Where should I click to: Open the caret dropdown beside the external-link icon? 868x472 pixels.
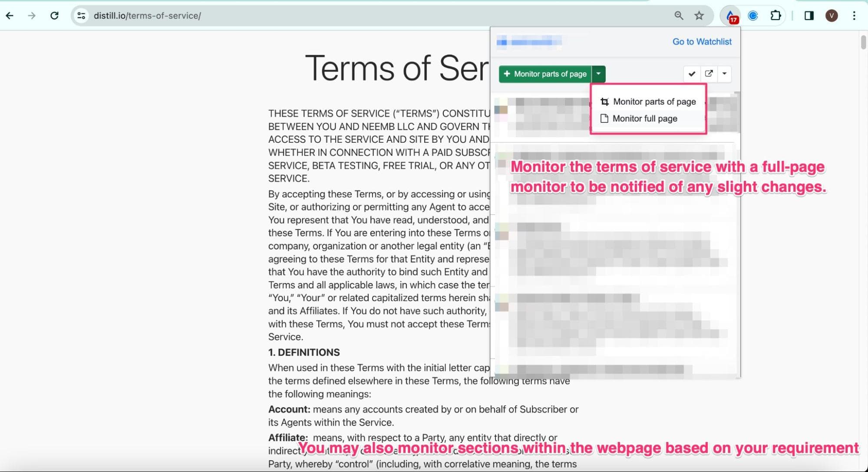coord(724,74)
